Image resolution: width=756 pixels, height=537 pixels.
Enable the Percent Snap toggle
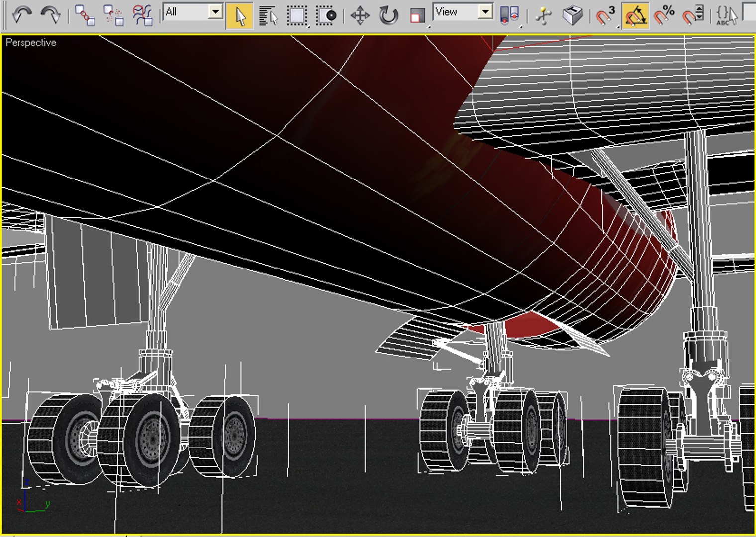(x=664, y=15)
